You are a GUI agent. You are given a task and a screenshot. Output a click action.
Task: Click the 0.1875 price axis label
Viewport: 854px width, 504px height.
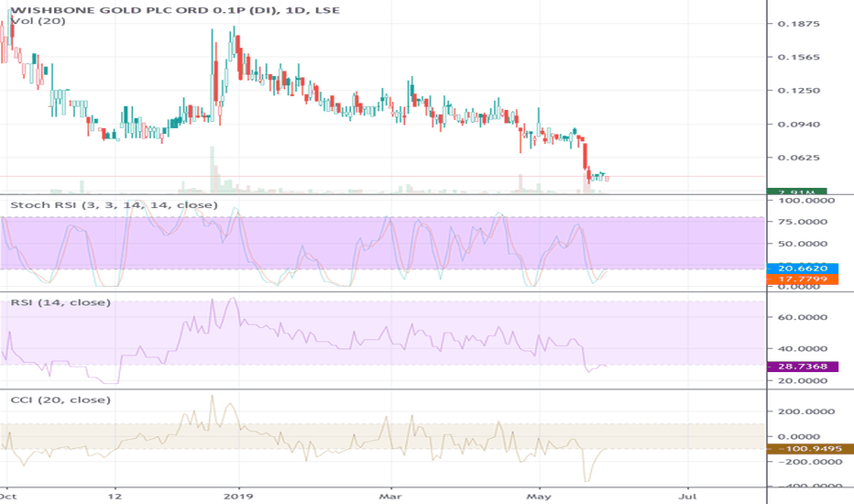(x=798, y=24)
